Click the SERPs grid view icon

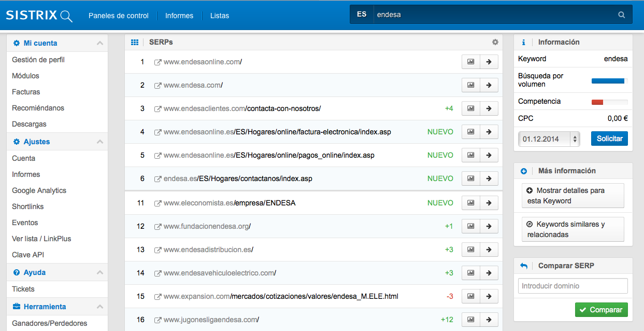pos(135,42)
